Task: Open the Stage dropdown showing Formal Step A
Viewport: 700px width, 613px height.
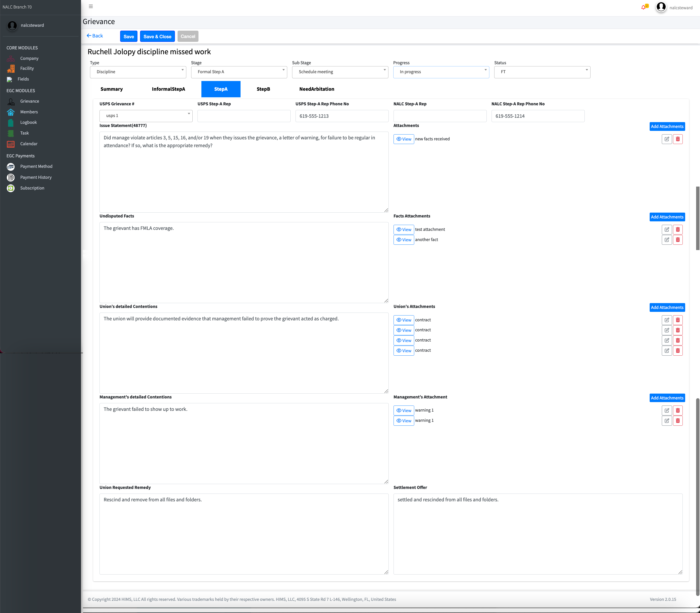Action: pyautogui.click(x=239, y=72)
